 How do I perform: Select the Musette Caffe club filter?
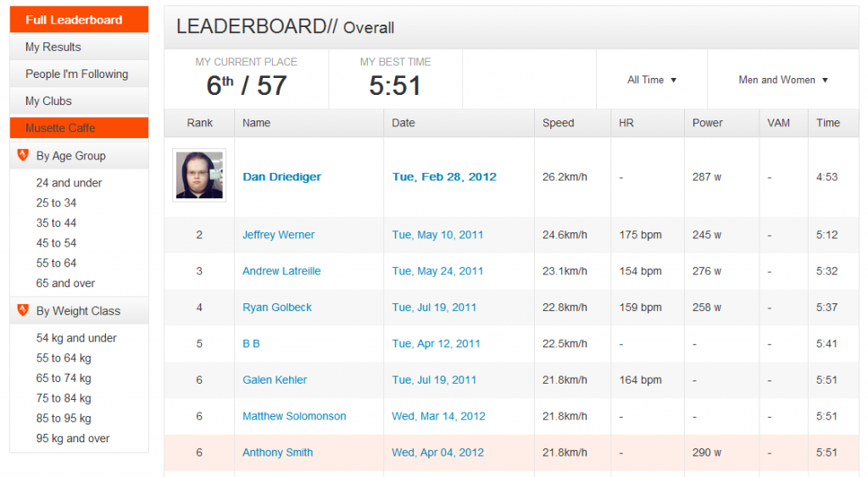point(79,128)
